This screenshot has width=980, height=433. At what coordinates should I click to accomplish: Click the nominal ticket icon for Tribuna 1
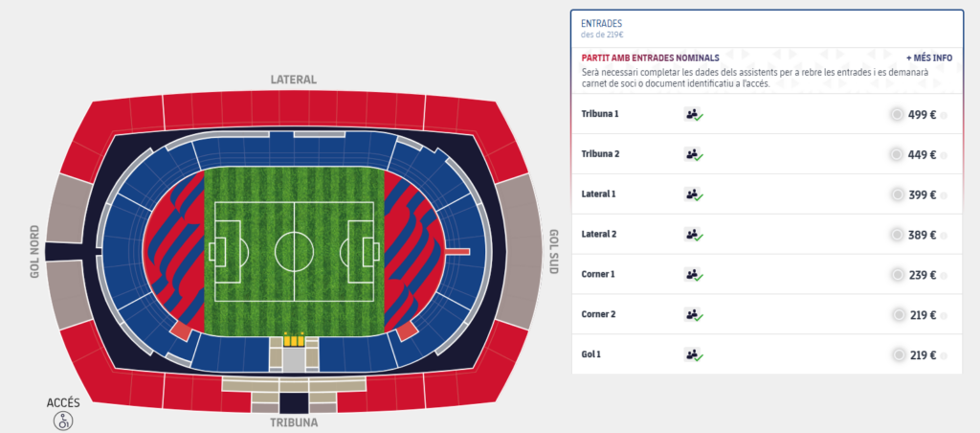693,115
